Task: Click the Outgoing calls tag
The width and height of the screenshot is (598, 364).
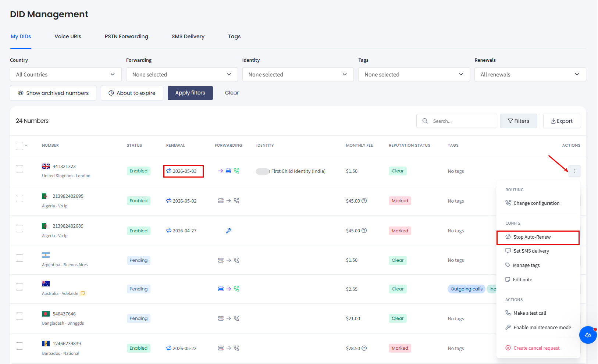Action: point(466,289)
